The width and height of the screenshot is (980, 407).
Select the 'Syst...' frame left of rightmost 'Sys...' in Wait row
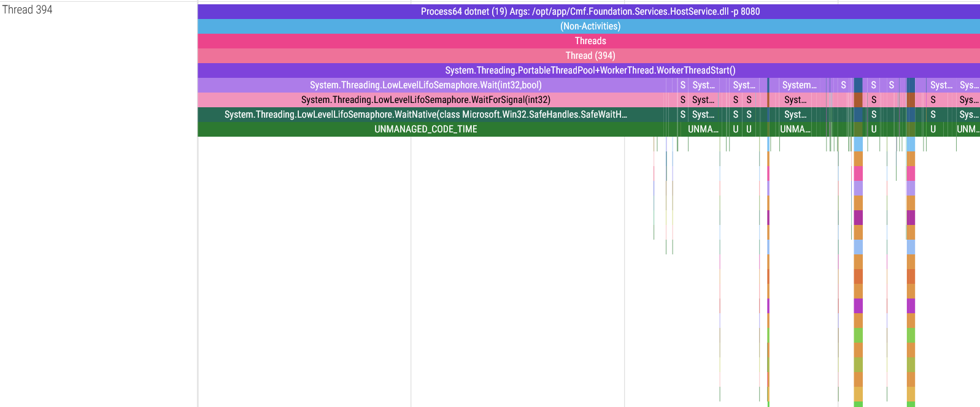coord(941,85)
